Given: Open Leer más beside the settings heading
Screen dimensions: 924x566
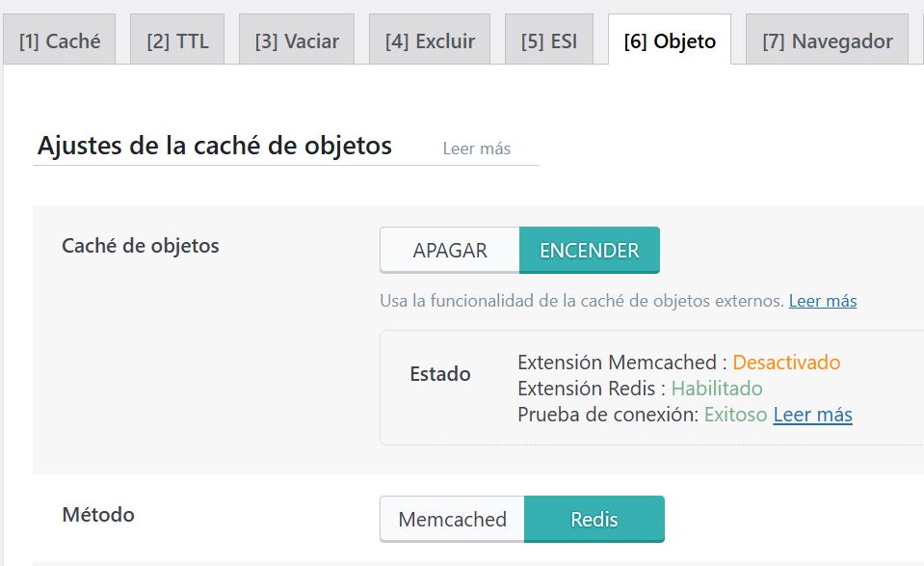Looking at the screenshot, I should click(476, 148).
